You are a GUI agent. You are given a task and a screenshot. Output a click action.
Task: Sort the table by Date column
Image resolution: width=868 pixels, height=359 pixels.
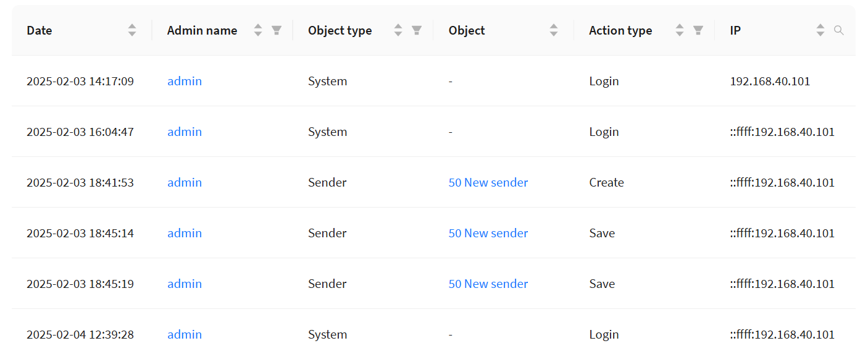[132, 30]
